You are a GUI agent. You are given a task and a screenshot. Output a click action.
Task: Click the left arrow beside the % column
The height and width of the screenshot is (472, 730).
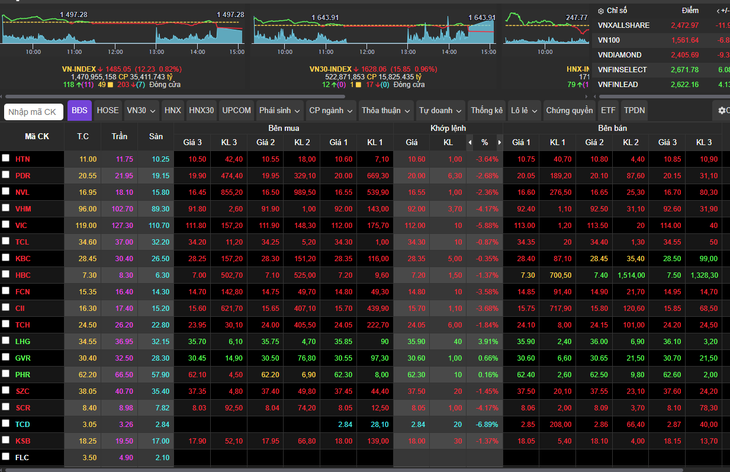tap(470, 142)
